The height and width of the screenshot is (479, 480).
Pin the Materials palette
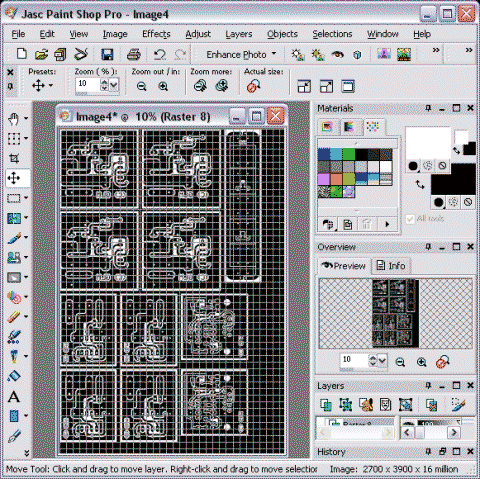click(428, 108)
